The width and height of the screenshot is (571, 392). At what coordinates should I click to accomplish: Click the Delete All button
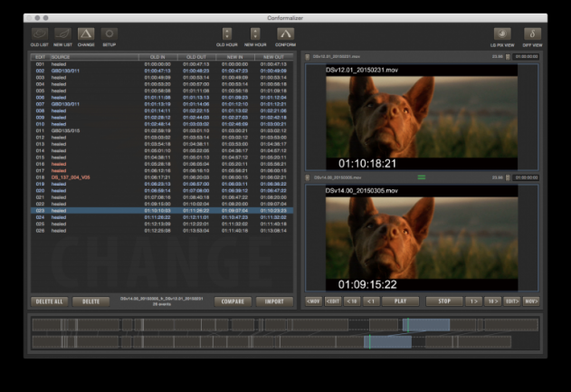click(50, 301)
